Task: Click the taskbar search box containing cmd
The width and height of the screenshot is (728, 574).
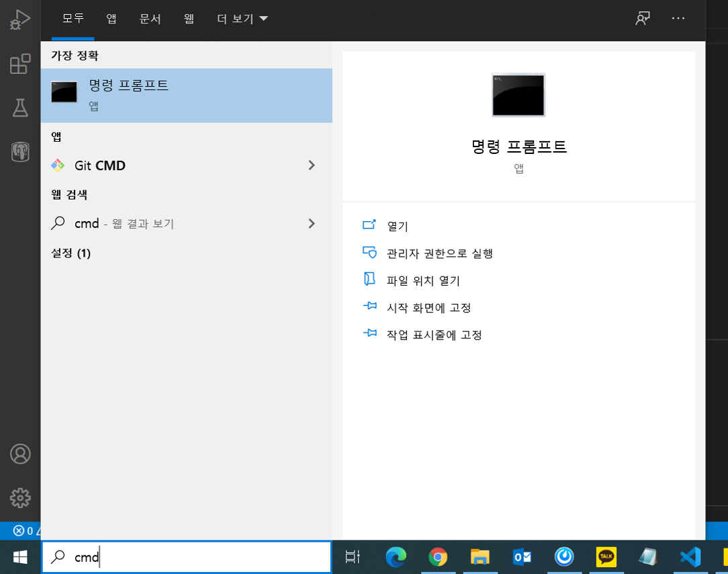Action: pos(187,557)
